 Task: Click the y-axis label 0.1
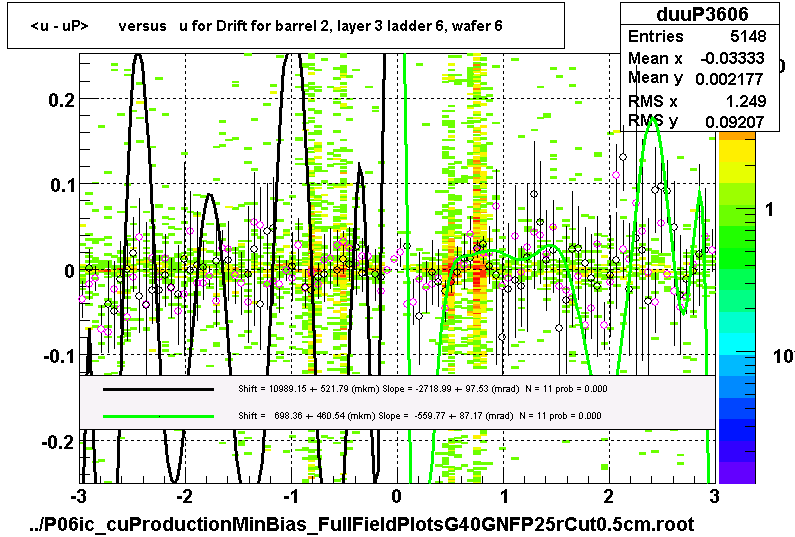63,185
